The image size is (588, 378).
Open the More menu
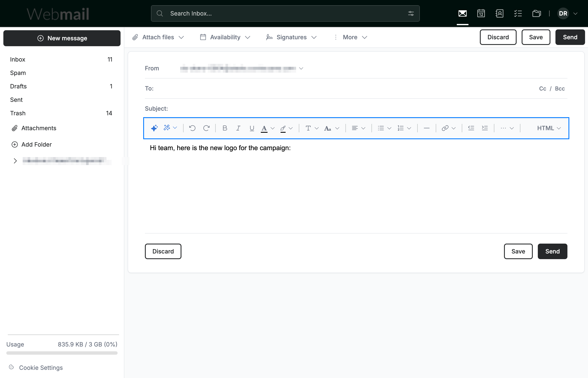click(x=350, y=37)
